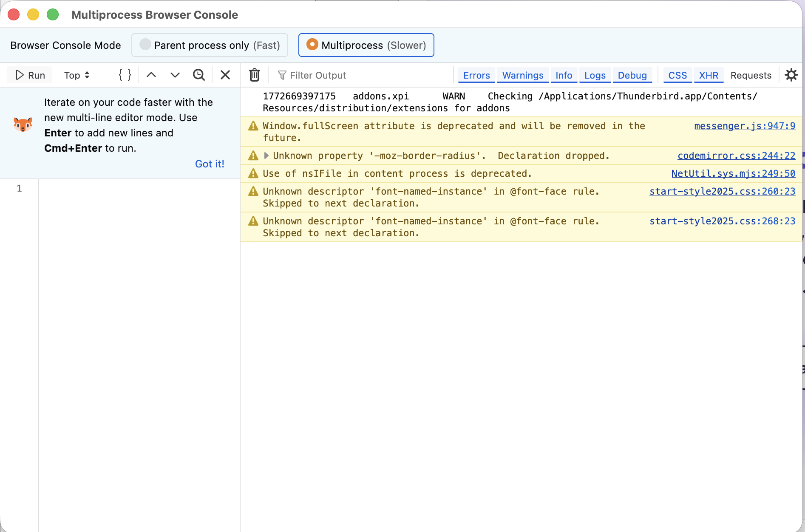Toggle the Requests filter
805x532 pixels.
tap(751, 75)
